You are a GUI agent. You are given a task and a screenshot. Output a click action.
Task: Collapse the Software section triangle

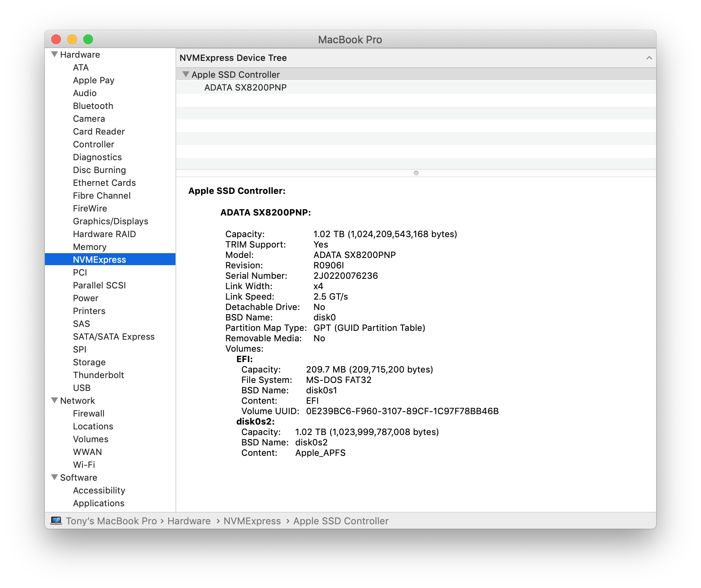pos(54,477)
